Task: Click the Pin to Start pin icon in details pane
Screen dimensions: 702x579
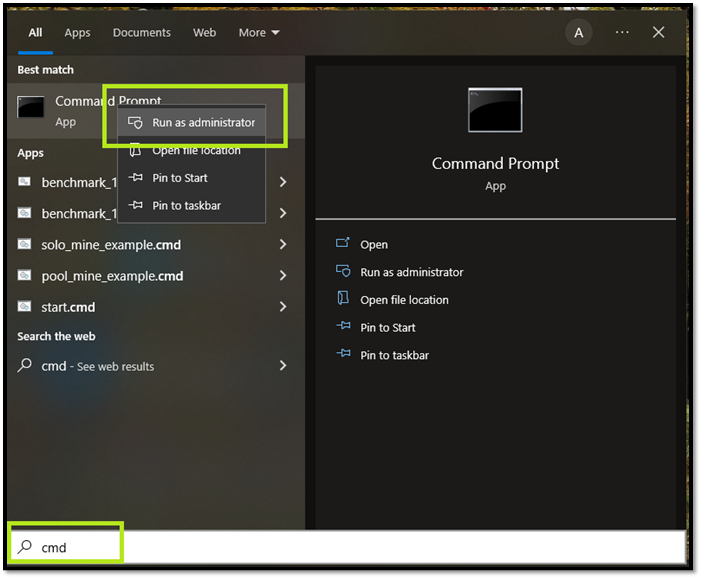Action: click(343, 326)
